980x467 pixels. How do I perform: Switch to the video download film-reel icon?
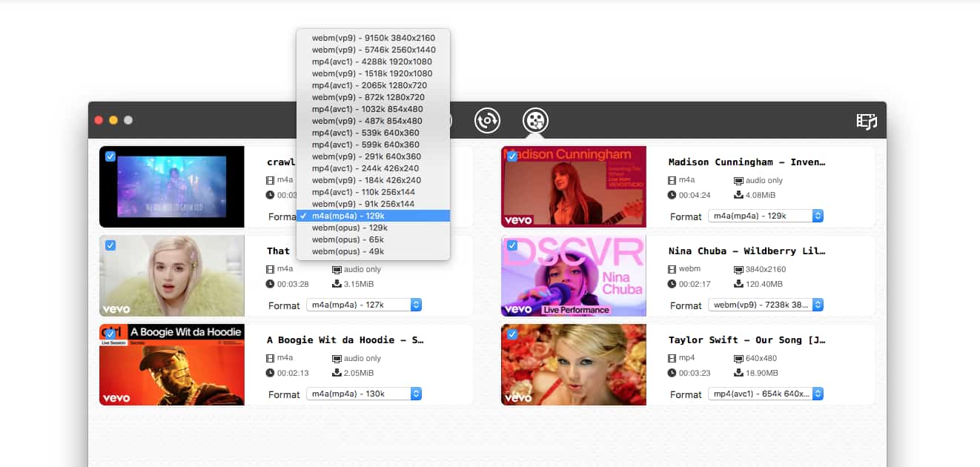[x=535, y=120]
